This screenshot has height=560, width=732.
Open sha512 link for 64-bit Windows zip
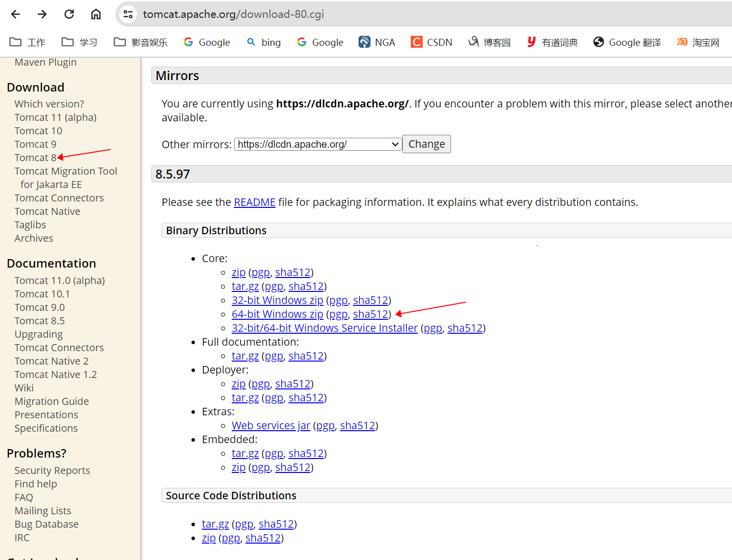point(370,314)
